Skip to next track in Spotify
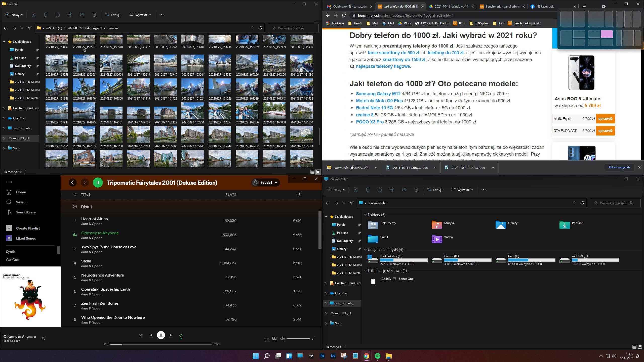 [x=171, y=335]
